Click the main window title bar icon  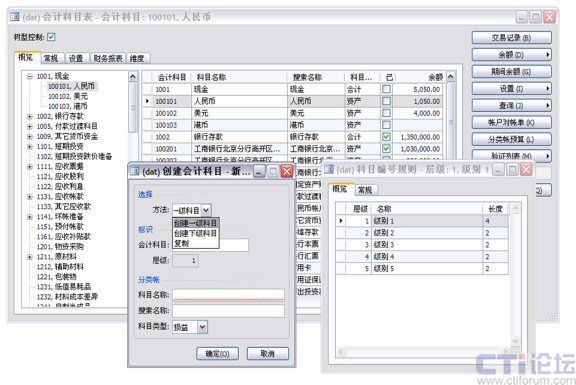15,17
